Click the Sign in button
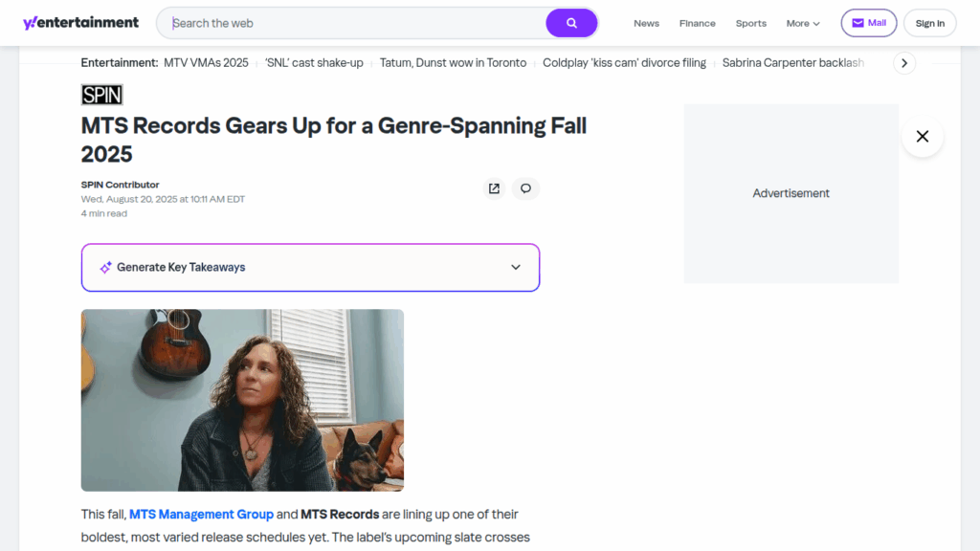 click(x=929, y=24)
